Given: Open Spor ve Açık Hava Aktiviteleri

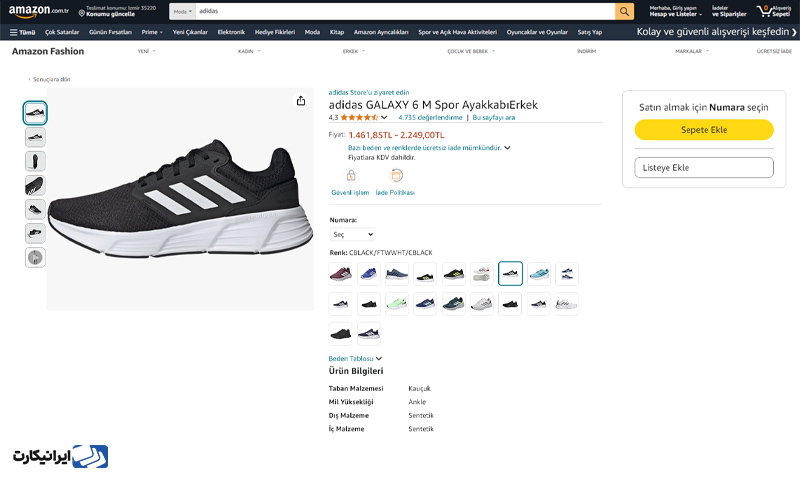Looking at the screenshot, I should click(458, 32).
